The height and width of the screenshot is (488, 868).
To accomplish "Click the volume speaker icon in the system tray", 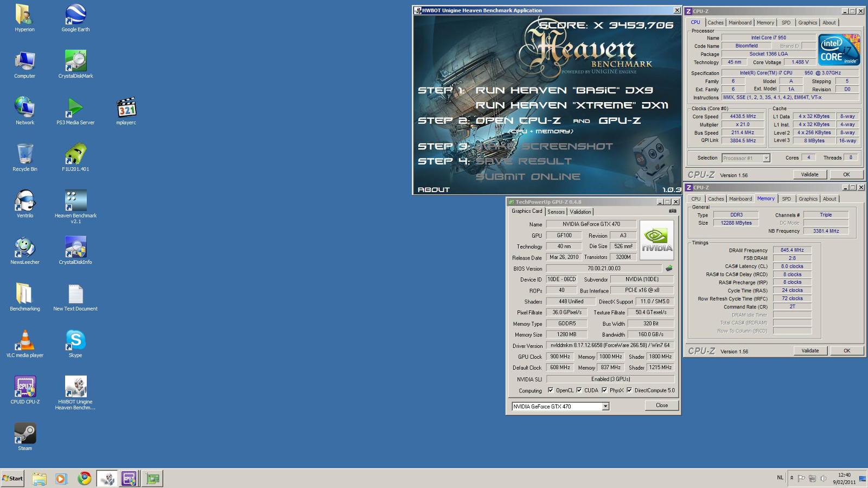I will pos(823,478).
